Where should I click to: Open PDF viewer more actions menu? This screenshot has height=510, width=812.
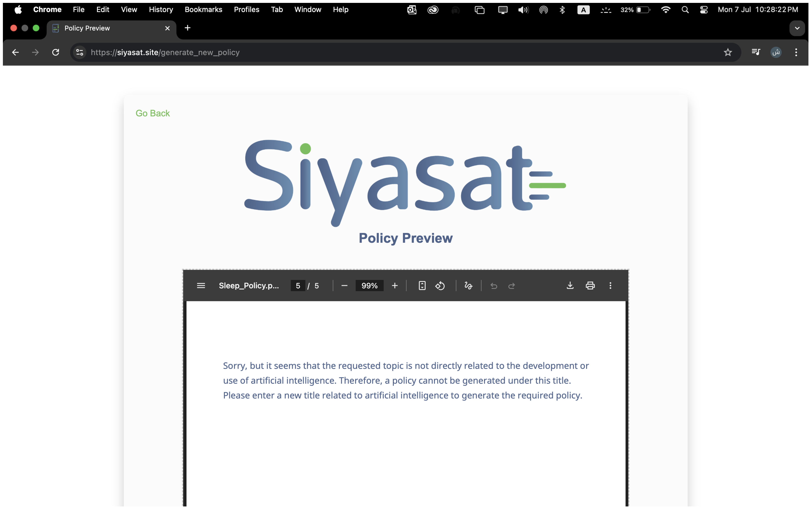coord(610,285)
